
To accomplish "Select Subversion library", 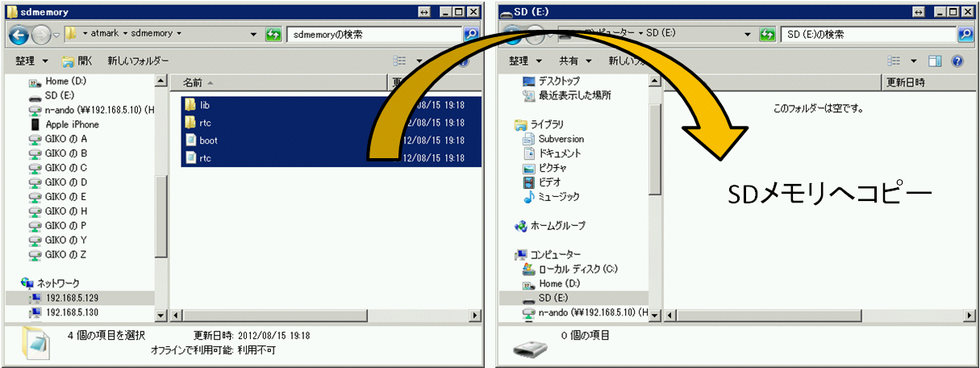I will click(553, 139).
